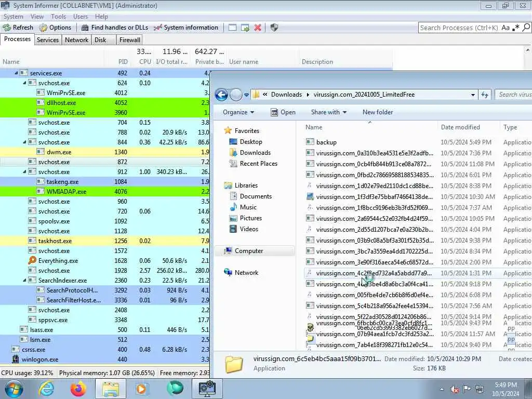Open the Documents library in Explorer
The image size is (532, 399).
[x=256, y=196]
